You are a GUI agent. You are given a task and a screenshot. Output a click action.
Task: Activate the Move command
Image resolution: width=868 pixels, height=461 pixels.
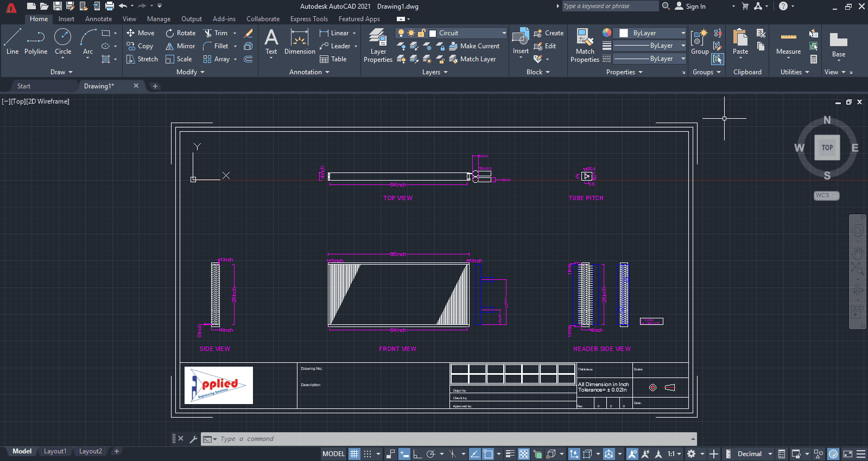pos(141,33)
